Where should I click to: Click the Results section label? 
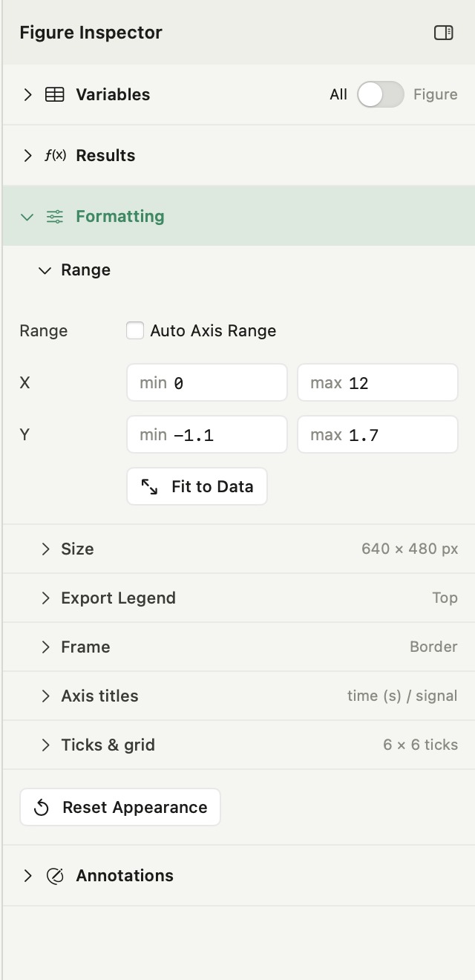(105, 155)
